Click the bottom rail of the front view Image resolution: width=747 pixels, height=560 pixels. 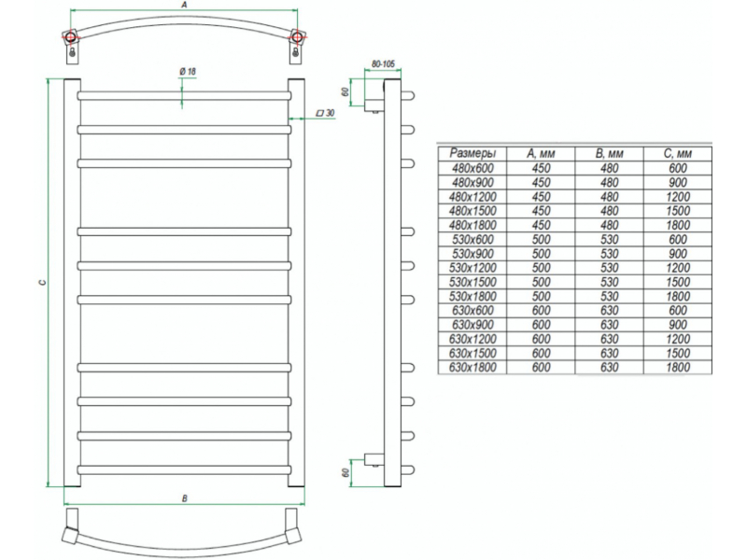point(184,470)
